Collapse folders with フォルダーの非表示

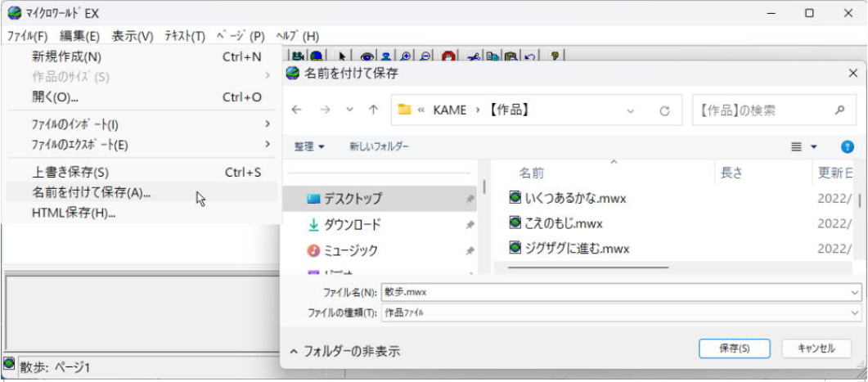[x=344, y=351]
